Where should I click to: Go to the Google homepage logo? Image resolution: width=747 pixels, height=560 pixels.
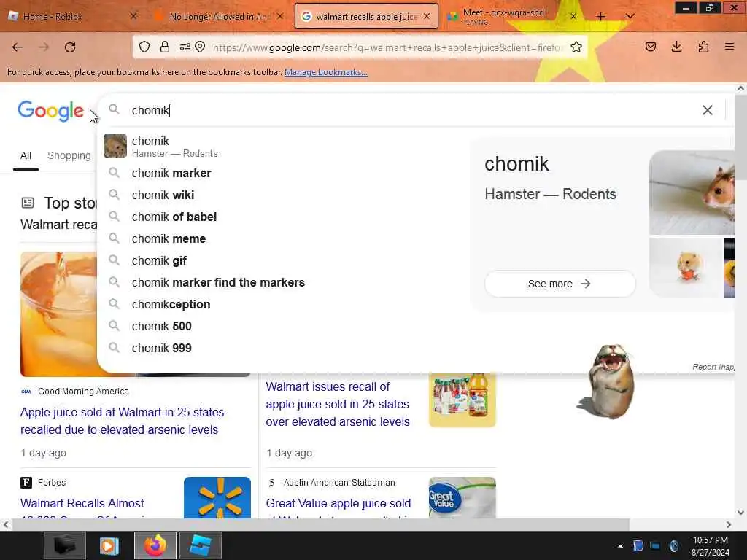[x=50, y=111]
